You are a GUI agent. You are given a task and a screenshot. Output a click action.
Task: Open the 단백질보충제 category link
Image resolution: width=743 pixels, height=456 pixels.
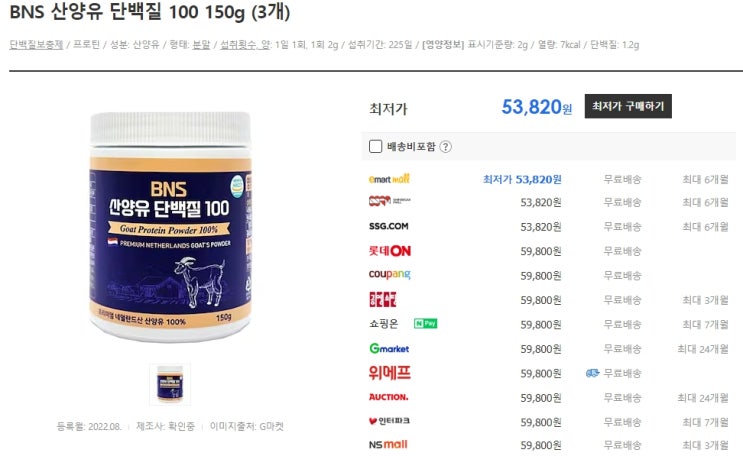pyautogui.click(x=36, y=45)
